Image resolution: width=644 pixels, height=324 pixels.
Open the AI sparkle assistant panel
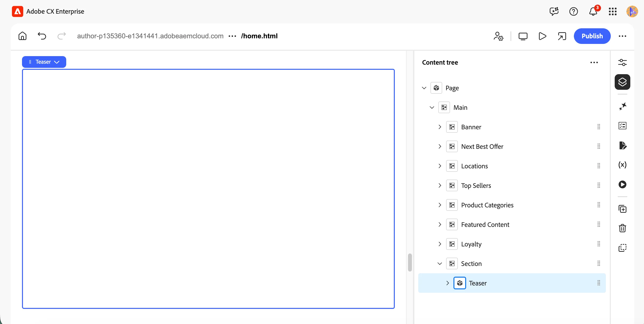622,106
